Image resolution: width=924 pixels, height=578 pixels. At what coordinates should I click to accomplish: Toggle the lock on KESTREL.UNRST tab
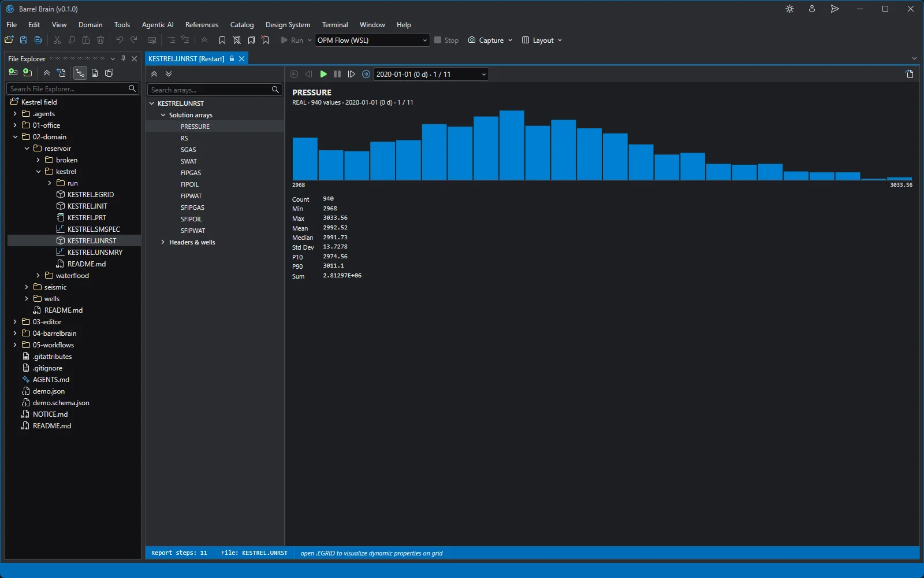232,58
